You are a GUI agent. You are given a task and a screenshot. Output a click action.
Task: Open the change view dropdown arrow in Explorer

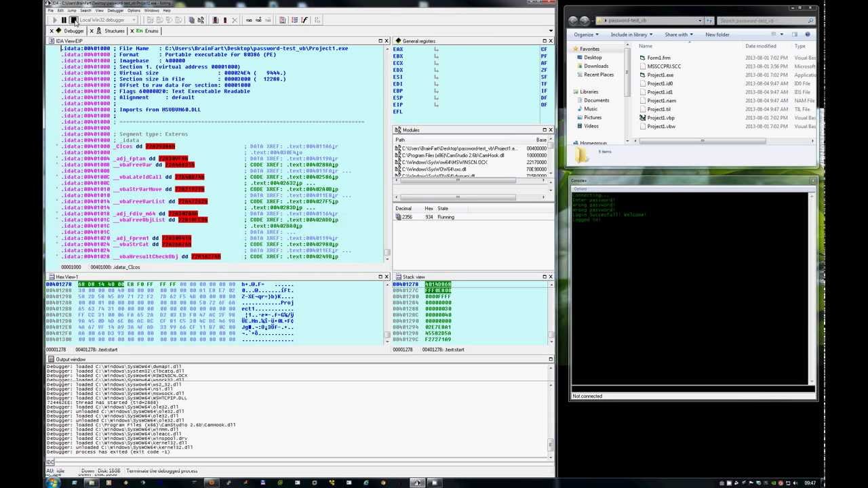[x=782, y=35]
